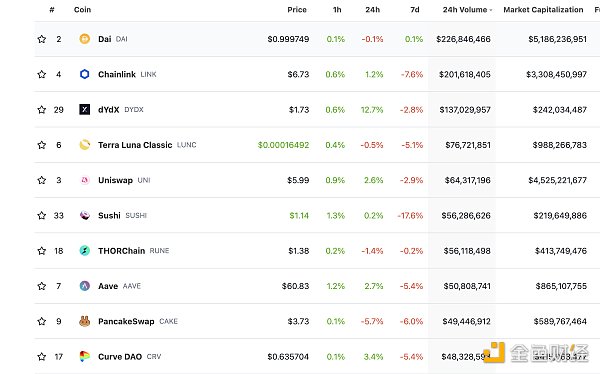This screenshot has height=374, width=600.
Task: Click 24h volume $137,029,957
Action: pyautogui.click(x=465, y=109)
